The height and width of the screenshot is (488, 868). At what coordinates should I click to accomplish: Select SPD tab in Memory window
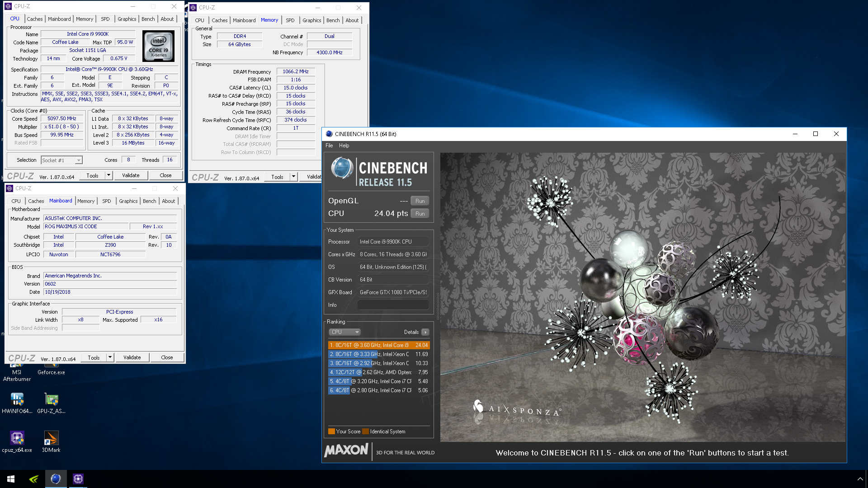click(290, 20)
